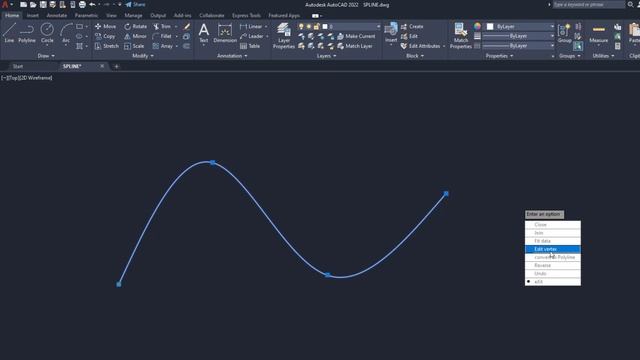Click the Linear dimension tool
640x360 pixels.
pos(251,26)
